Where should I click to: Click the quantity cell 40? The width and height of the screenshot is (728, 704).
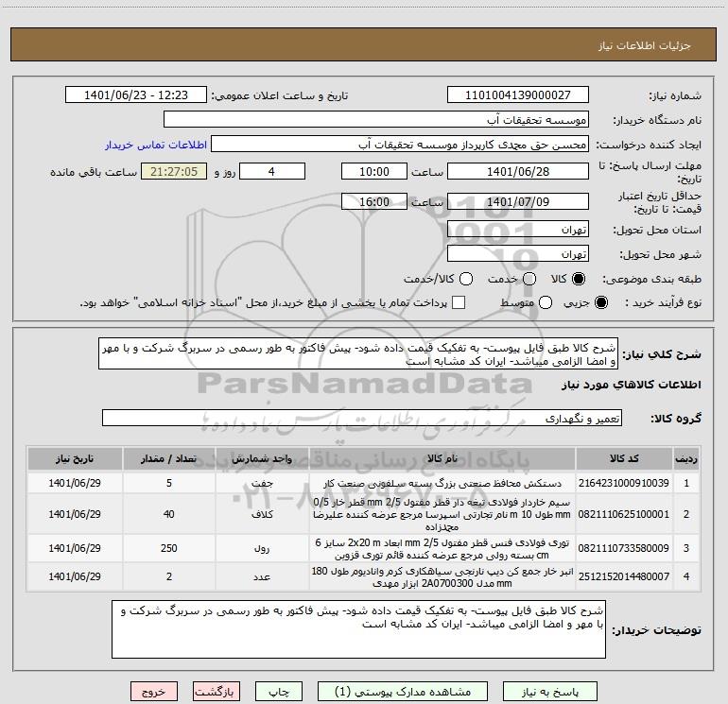(169, 514)
